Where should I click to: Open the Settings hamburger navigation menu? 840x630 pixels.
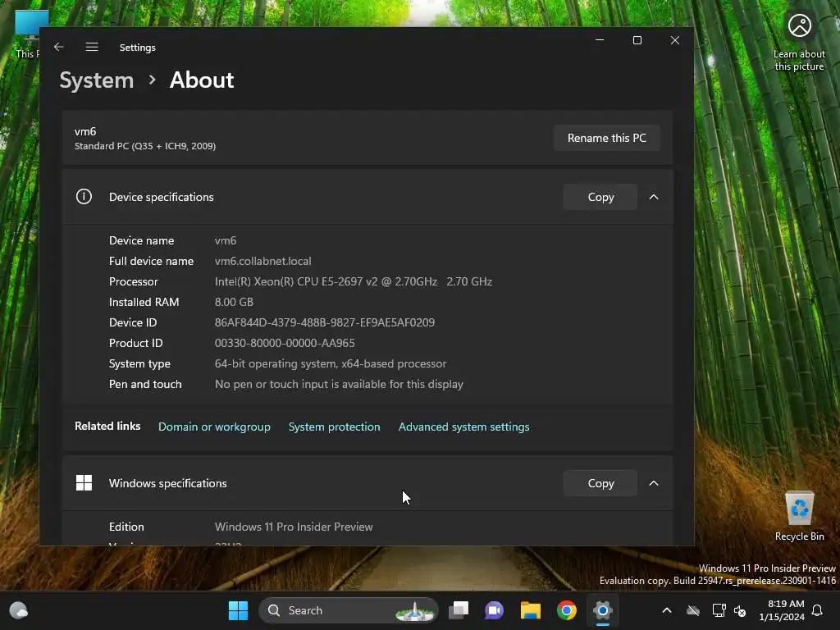pyautogui.click(x=92, y=47)
